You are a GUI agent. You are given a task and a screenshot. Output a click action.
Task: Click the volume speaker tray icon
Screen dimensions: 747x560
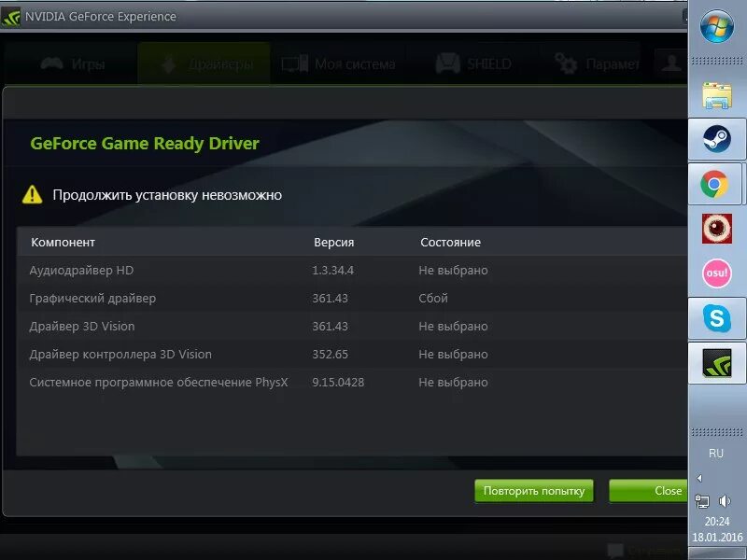pyautogui.click(x=725, y=501)
